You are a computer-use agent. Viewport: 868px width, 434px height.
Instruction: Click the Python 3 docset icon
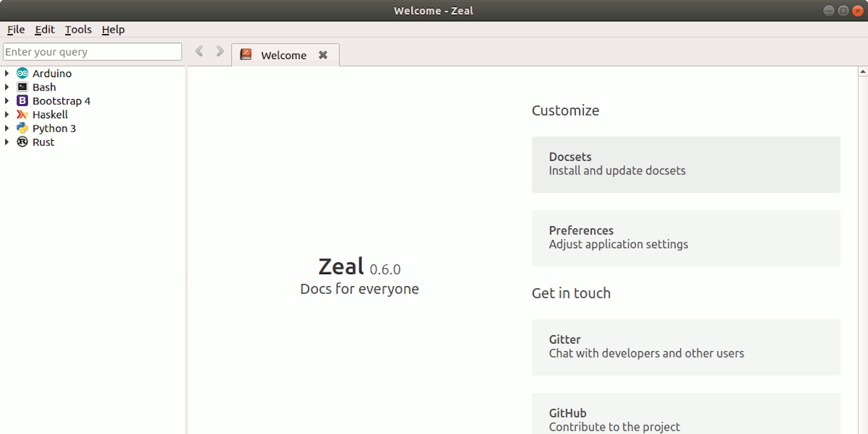[x=23, y=128]
